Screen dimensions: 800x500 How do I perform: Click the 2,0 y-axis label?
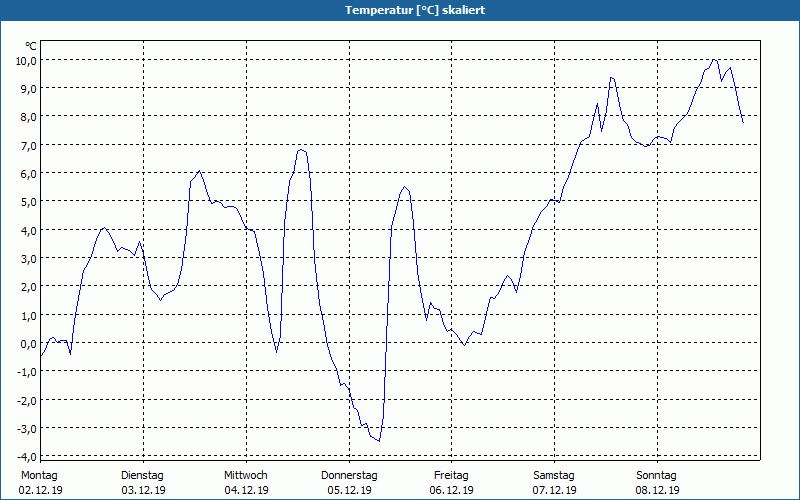29,287
